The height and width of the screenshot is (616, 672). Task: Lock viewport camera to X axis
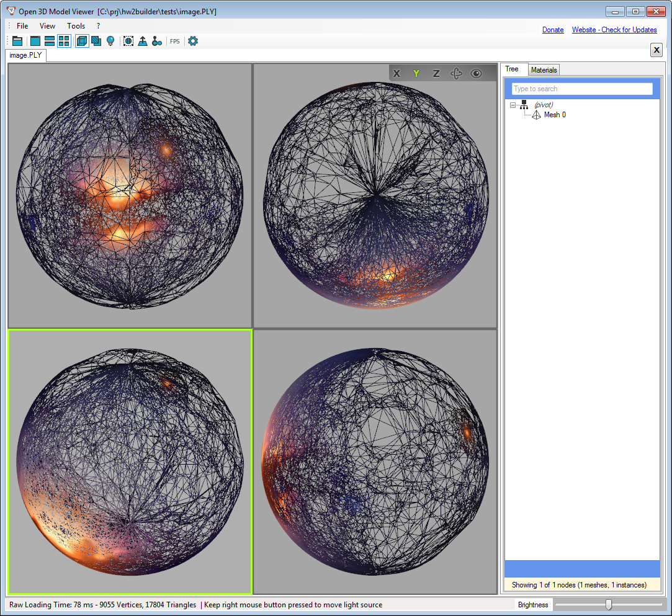(397, 73)
